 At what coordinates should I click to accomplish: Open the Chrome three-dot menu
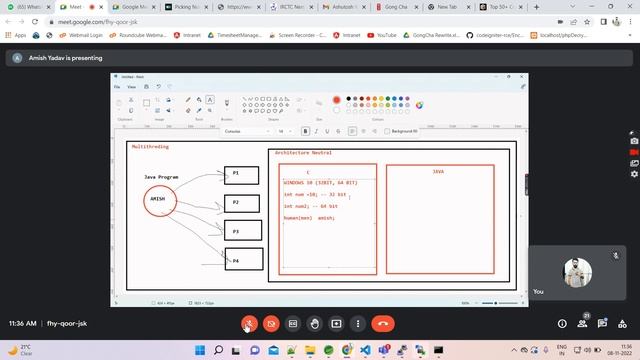(630, 22)
